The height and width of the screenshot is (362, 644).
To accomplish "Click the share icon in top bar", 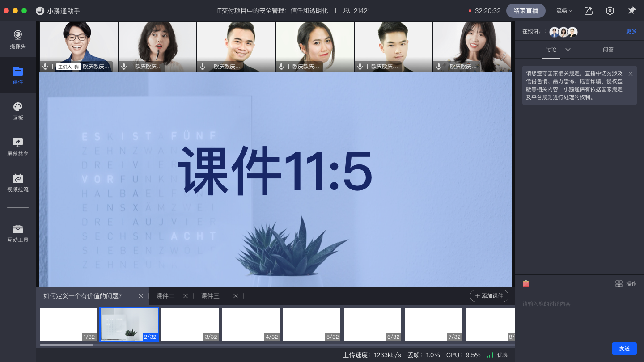I will pyautogui.click(x=589, y=11).
